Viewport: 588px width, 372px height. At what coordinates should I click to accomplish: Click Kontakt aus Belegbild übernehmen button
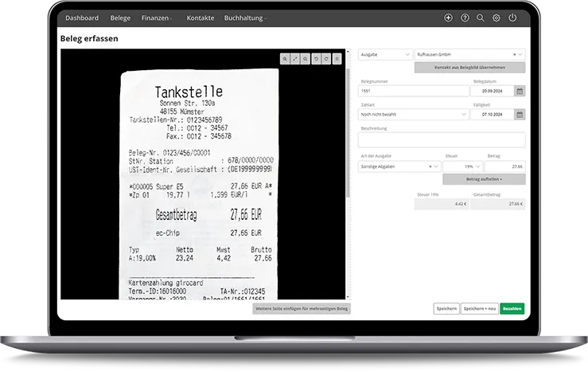click(x=469, y=68)
